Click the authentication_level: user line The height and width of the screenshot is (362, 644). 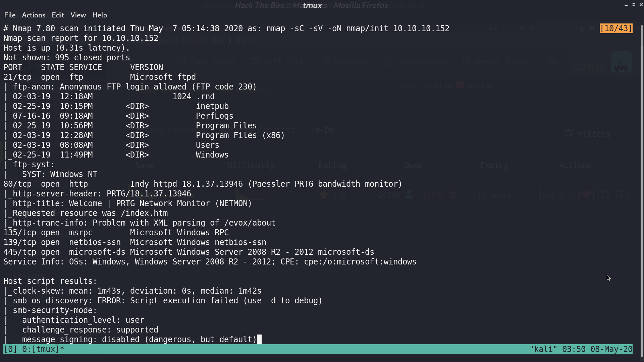(x=74, y=320)
